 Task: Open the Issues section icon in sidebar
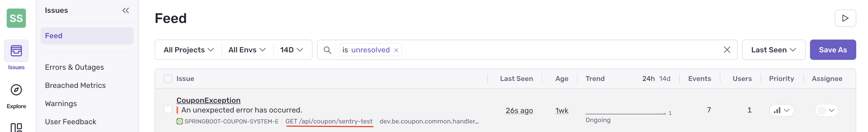(16, 51)
